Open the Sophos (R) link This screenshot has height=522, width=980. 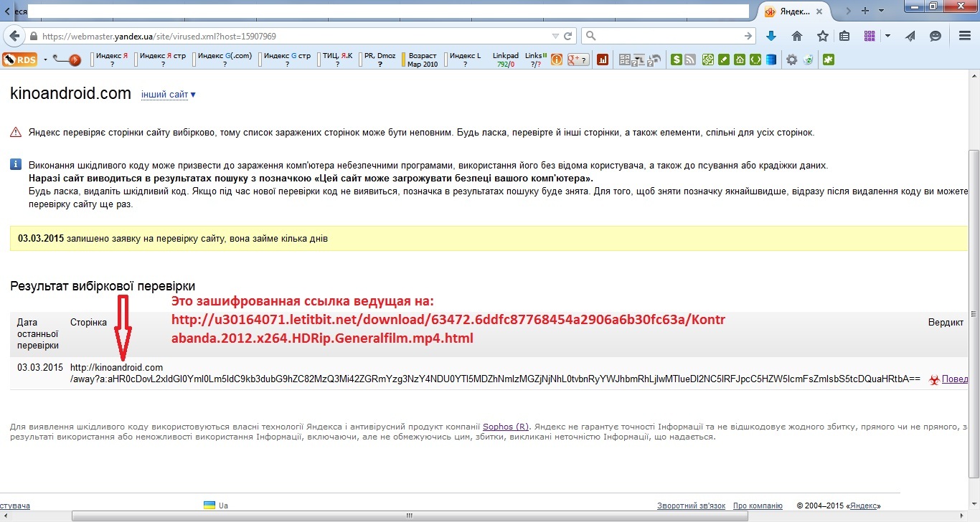tap(506, 427)
